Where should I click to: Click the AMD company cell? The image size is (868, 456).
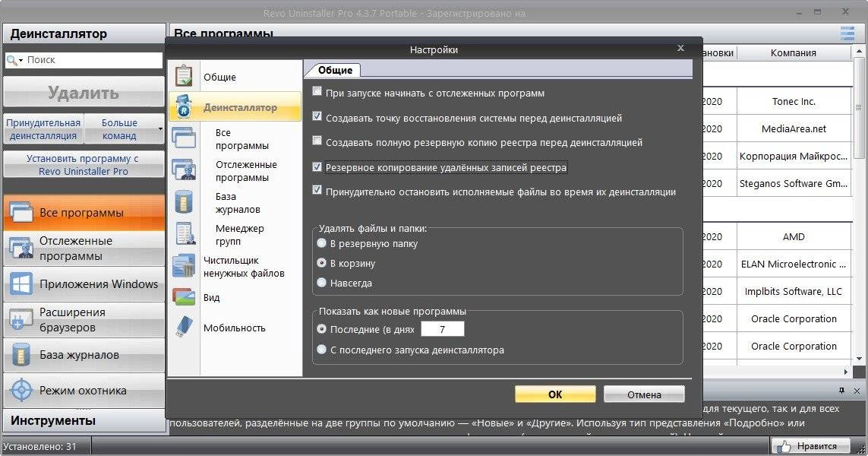coord(794,236)
